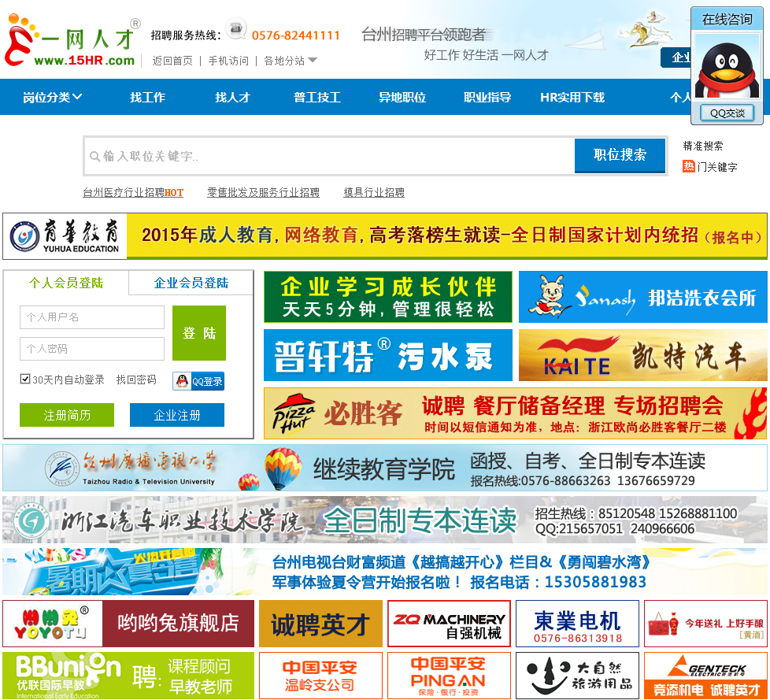Open the 普工技工 nav item
The height and width of the screenshot is (700, 770).
click(317, 98)
